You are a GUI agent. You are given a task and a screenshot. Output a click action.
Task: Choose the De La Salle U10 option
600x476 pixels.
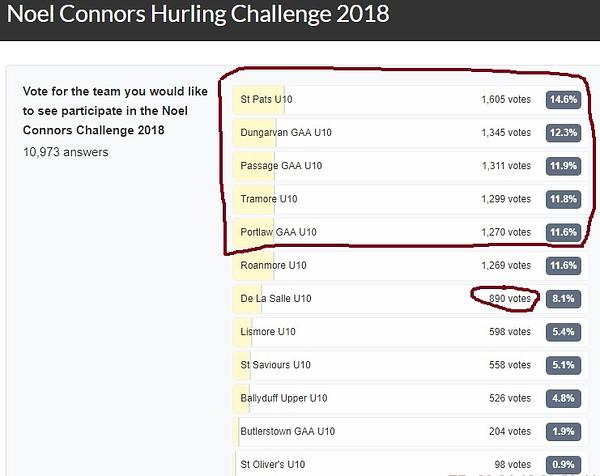[x=410, y=299]
